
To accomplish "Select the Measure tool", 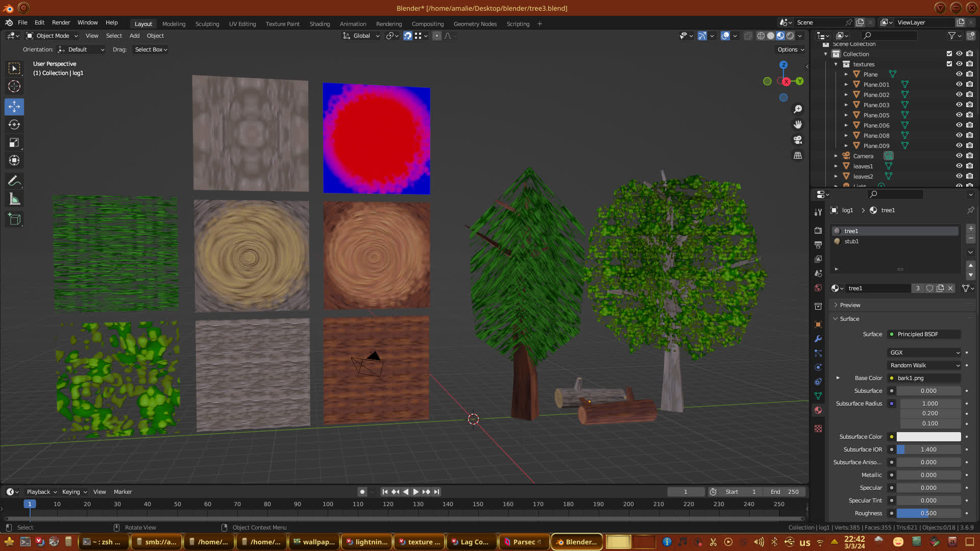I will coord(14,199).
